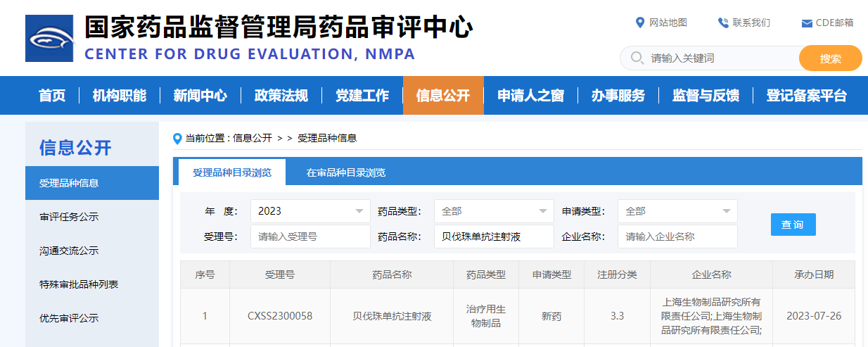Click the 信息公开 breadcrumb link

(252, 138)
